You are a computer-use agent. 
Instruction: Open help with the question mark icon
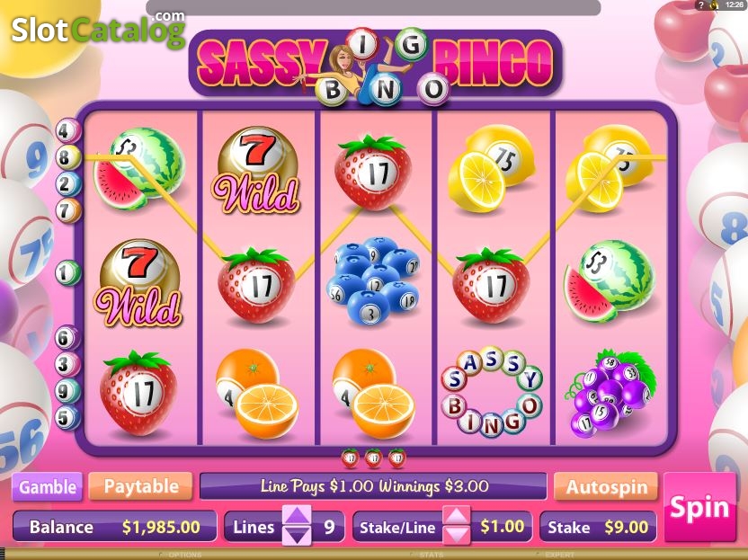pos(701,4)
